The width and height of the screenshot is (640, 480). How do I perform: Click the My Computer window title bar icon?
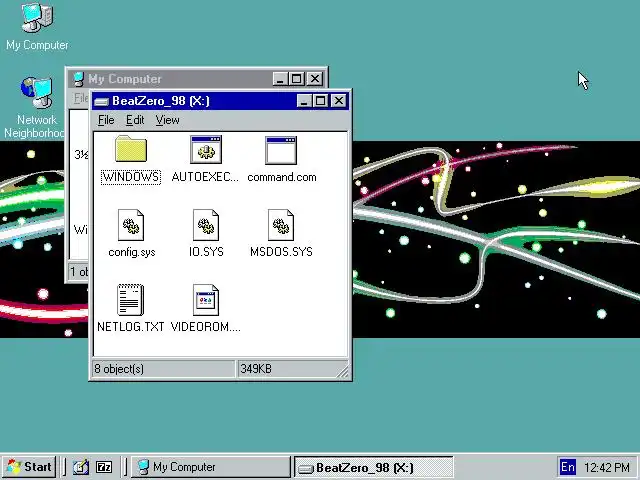click(x=79, y=79)
